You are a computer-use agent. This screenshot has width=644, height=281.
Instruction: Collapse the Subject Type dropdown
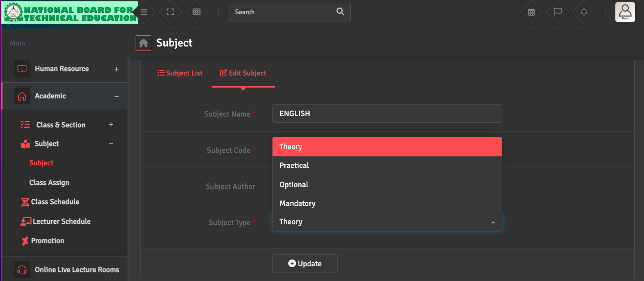coord(493,222)
